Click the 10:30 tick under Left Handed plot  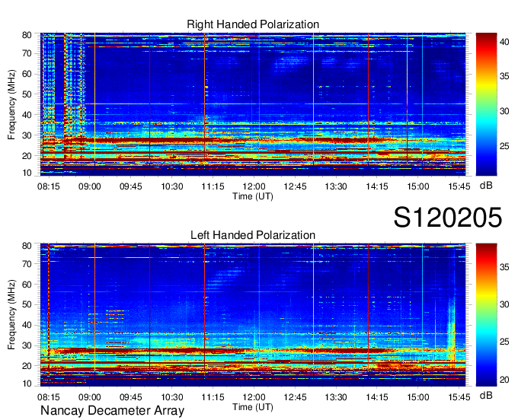point(172,397)
